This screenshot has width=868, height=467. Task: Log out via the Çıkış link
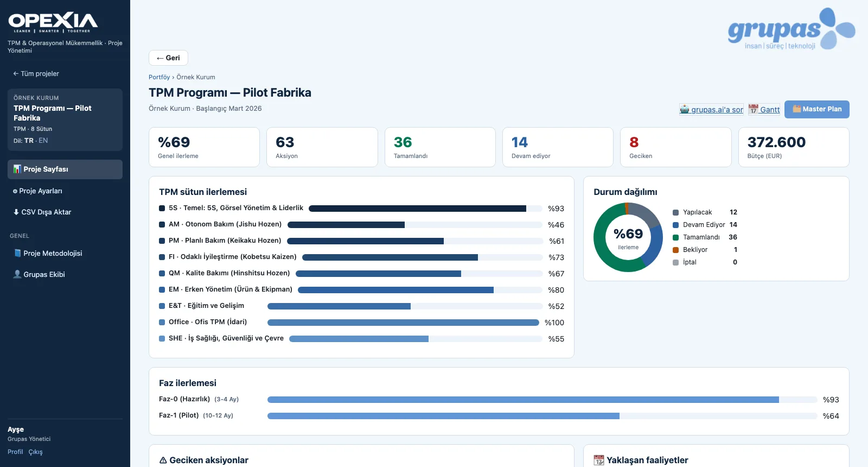pos(36,452)
